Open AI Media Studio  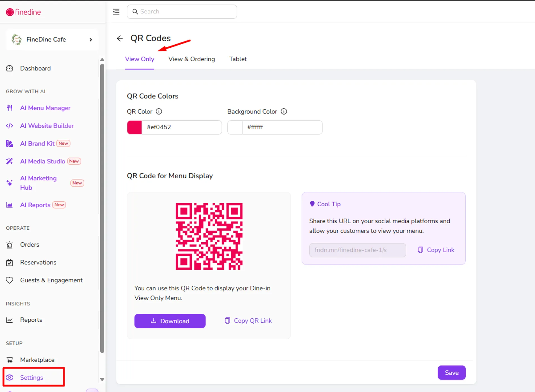[43, 161]
